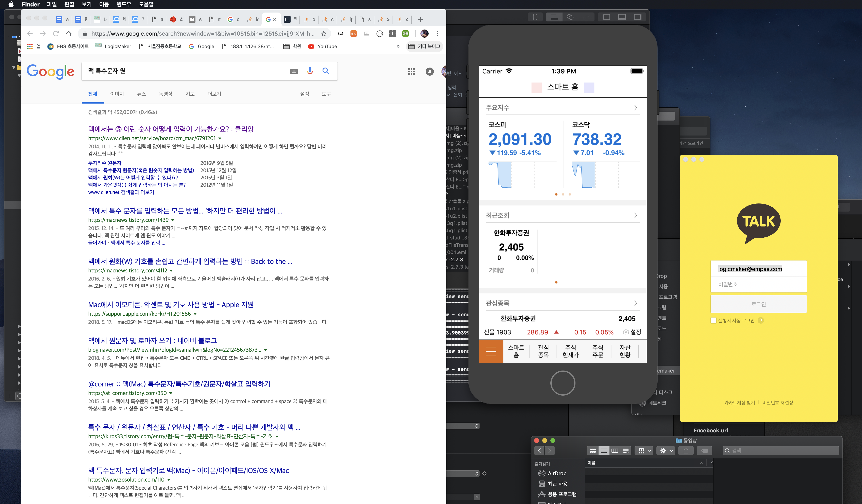Click the orange hamburger menu in stock app
Screen dimensions: 862x504
click(x=491, y=351)
